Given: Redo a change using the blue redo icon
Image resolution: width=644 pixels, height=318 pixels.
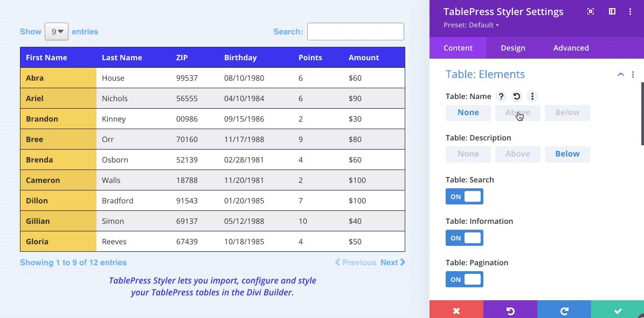Looking at the screenshot, I should coord(564,310).
